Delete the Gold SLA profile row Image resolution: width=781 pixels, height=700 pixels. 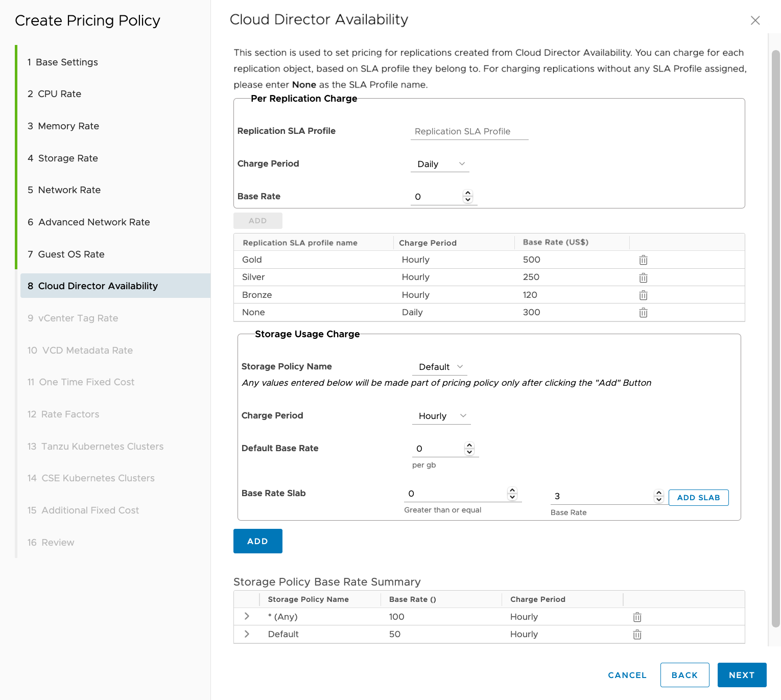pyautogui.click(x=643, y=260)
